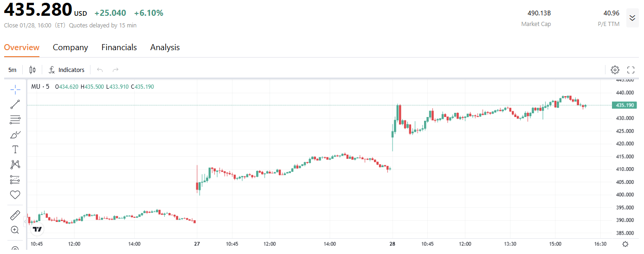
Task: Open the Indicators menu
Action: (67, 70)
